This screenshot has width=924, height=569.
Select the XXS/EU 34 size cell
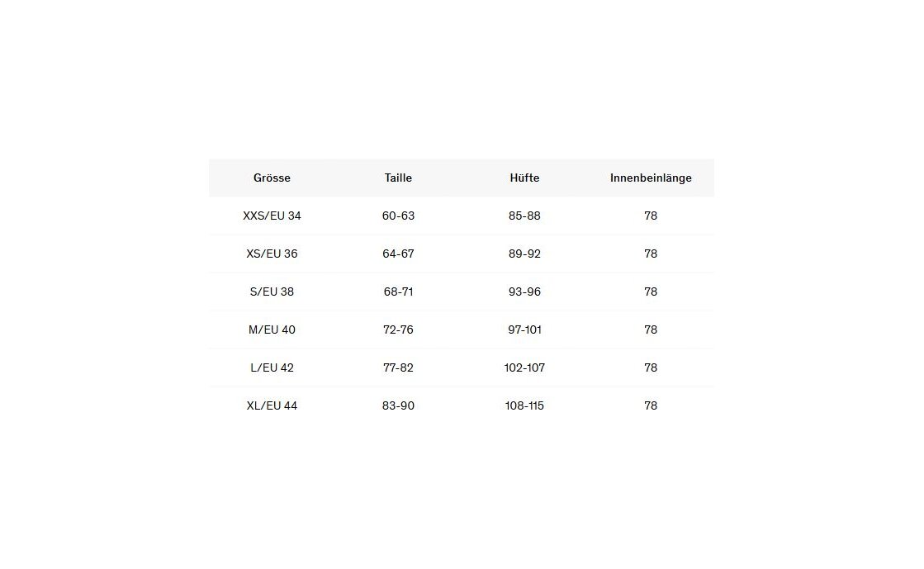tap(272, 216)
